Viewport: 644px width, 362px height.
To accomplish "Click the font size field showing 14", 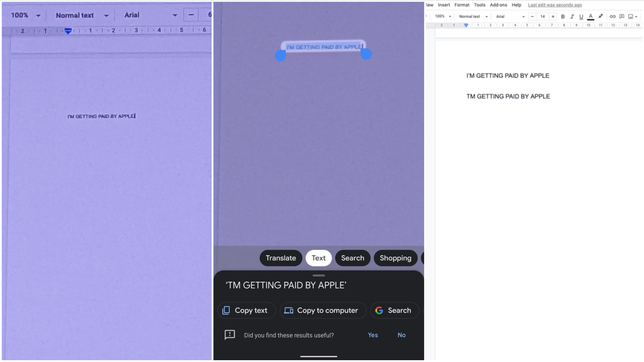I will [x=543, y=16].
